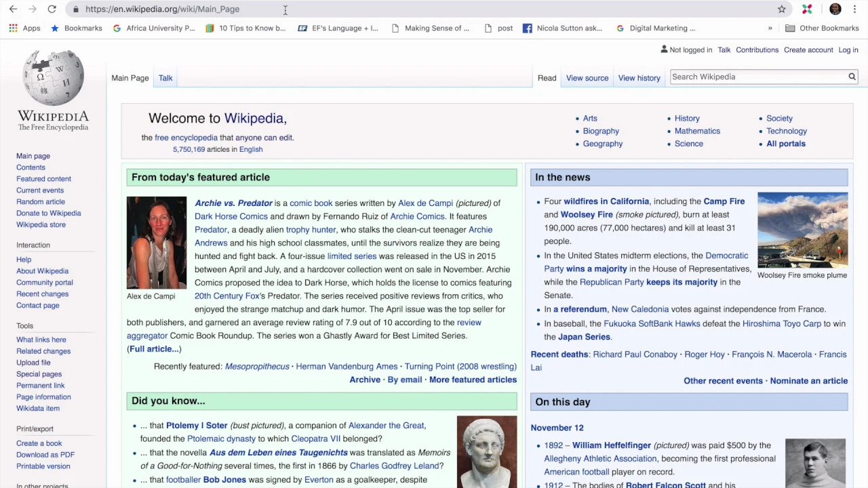Open Wikidata item link

(38, 409)
